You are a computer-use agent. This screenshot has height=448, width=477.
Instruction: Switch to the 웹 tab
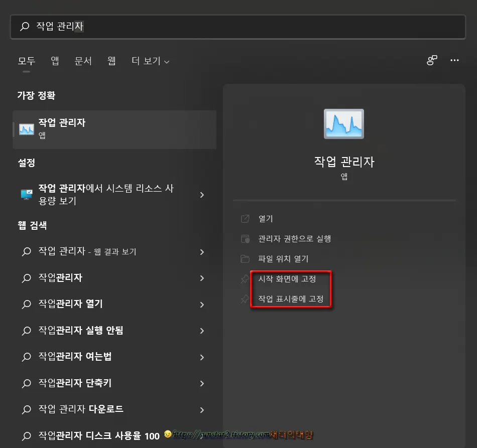(111, 60)
